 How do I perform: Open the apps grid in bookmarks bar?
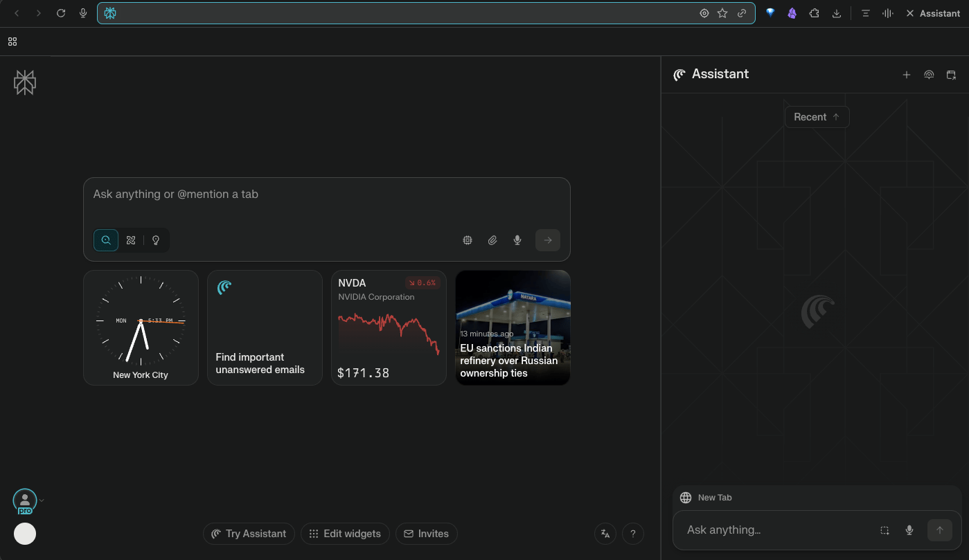[12, 42]
